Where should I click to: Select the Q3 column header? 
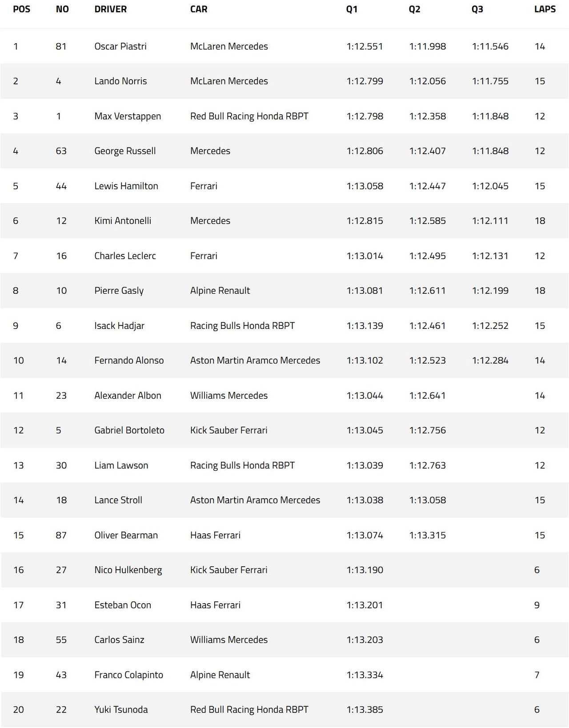(477, 9)
